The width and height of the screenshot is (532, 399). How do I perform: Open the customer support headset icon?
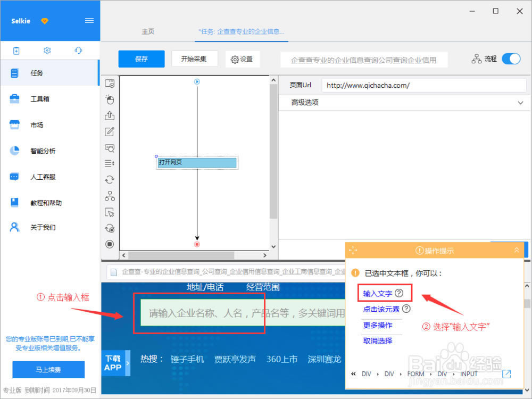pyautogui.click(x=78, y=51)
